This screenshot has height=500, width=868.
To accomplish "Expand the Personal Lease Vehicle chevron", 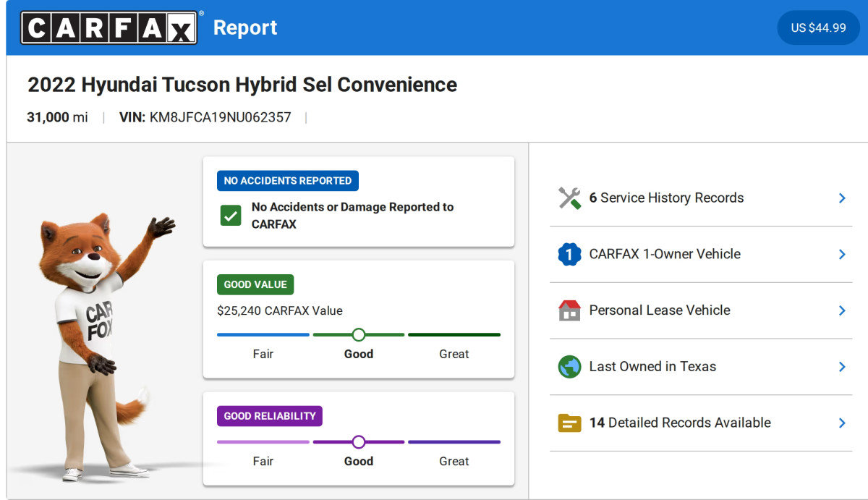I will click(842, 310).
